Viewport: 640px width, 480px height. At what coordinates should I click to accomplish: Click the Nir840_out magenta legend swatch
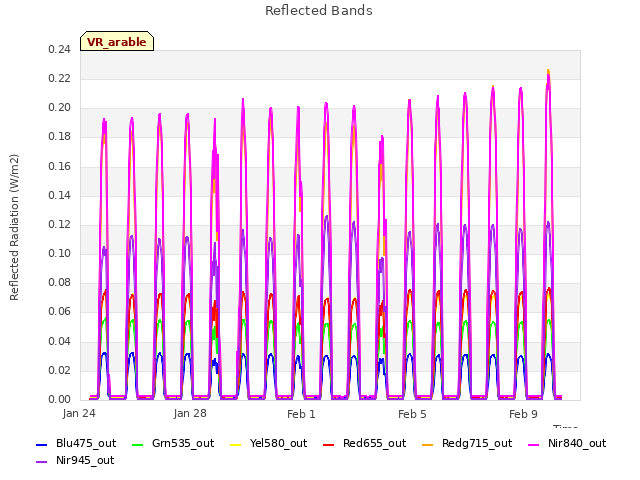click(x=533, y=444)
